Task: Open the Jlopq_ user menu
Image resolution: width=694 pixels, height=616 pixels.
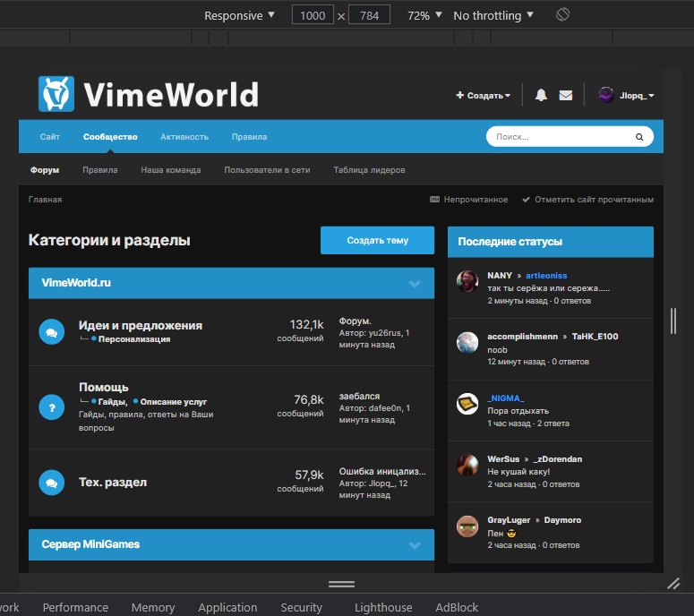Action: point(637,95)
